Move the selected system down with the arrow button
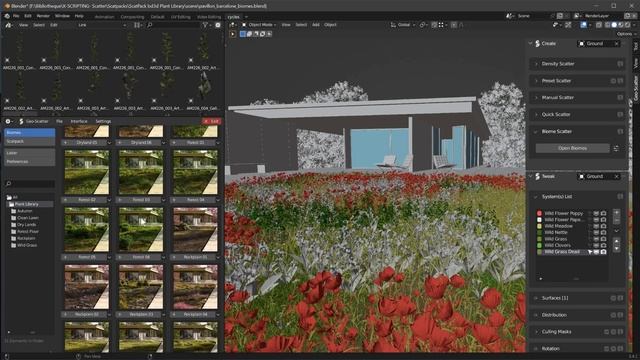This screenshot has width=640, height=360. coord(616,248)
